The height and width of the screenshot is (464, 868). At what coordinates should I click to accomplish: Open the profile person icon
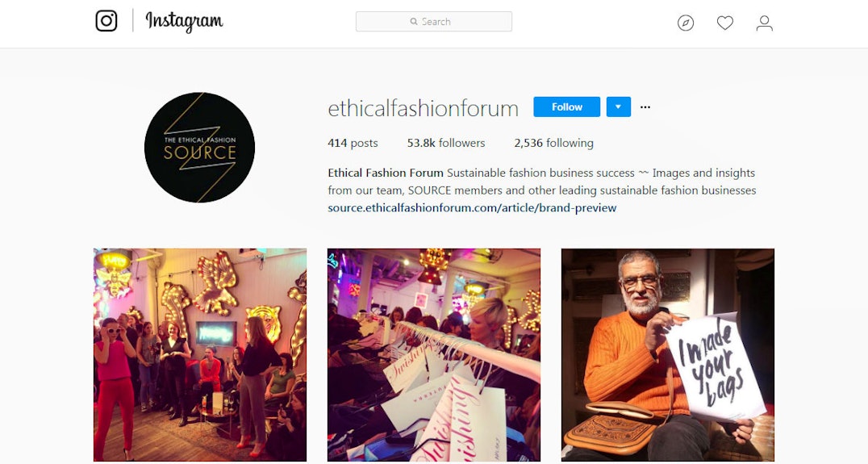(x=765, y=23)
